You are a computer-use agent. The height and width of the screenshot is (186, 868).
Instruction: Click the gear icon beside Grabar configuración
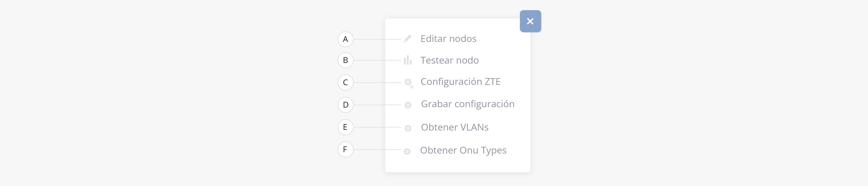[408, 105]
